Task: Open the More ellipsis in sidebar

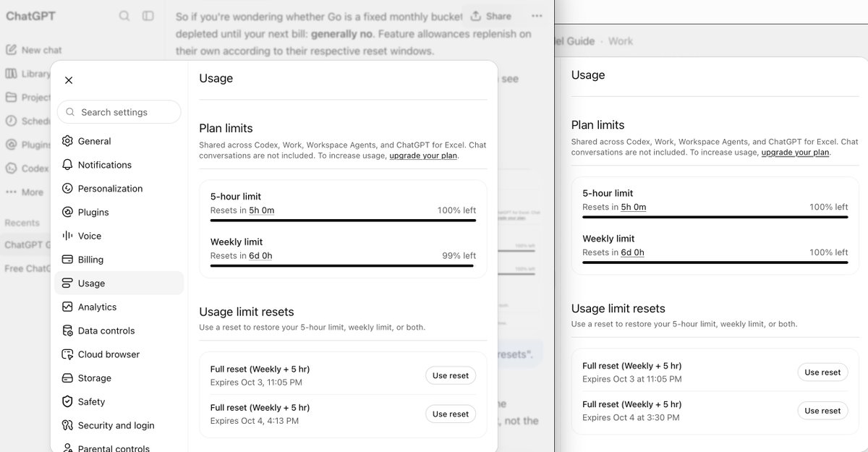Action: point(11,192)
